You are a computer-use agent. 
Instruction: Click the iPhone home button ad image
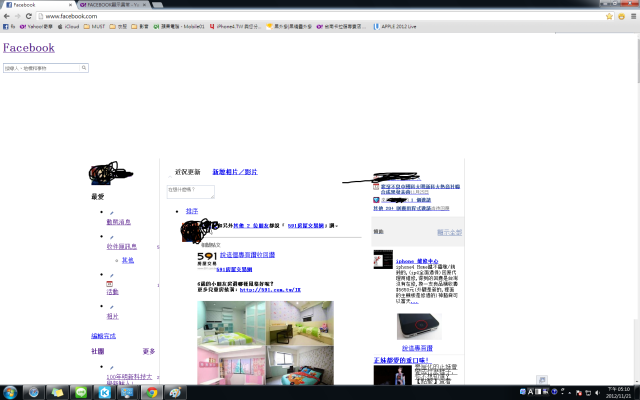[419, 326]
